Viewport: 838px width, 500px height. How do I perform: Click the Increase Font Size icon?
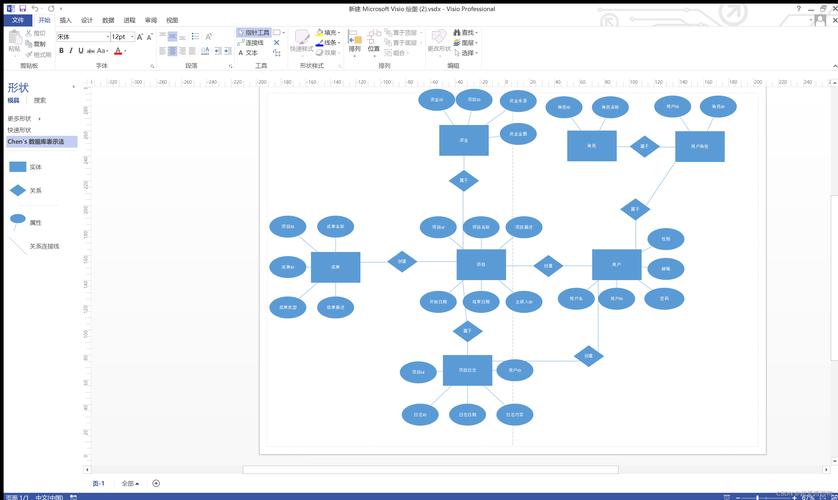click(x=138, y=36)
